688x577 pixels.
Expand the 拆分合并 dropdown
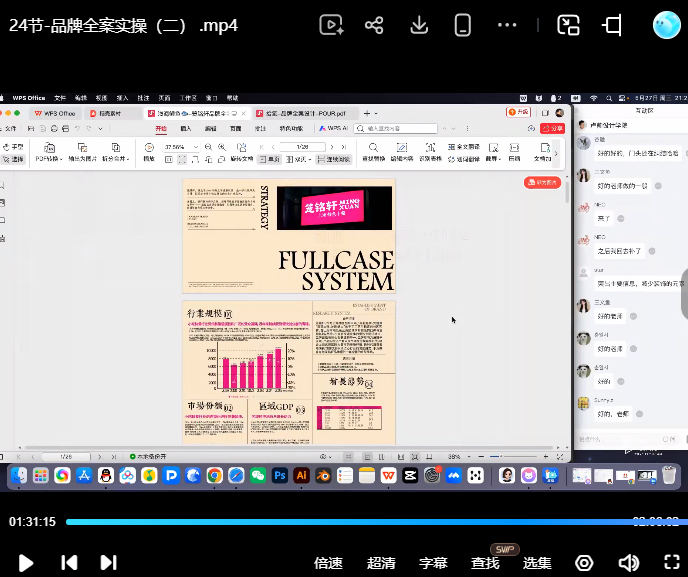(116, 152)
